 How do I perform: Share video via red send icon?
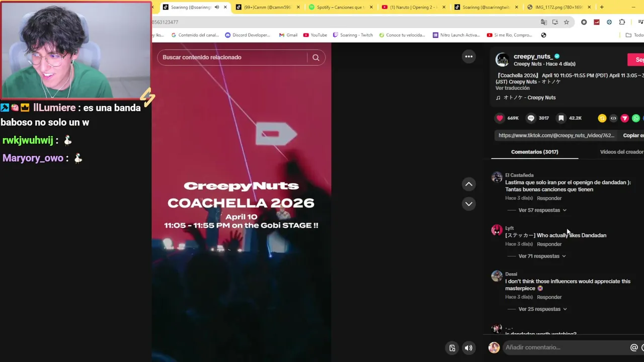click(624, 118)
